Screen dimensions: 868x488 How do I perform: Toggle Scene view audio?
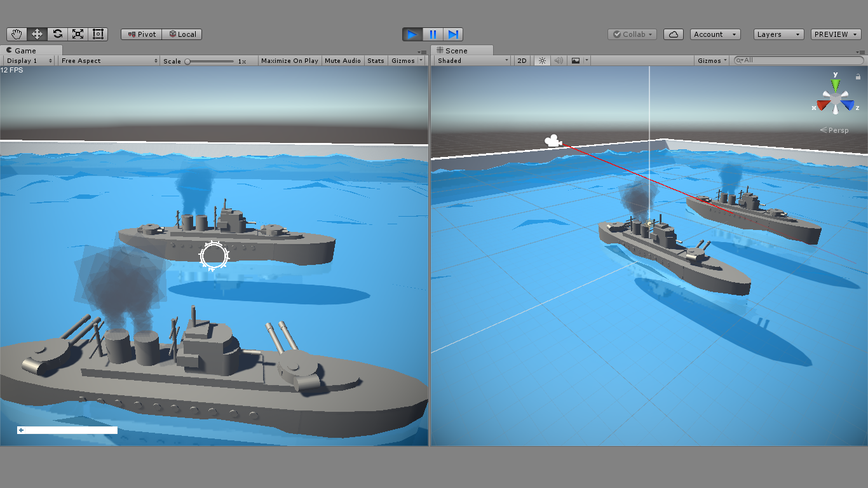click(559, 61)
